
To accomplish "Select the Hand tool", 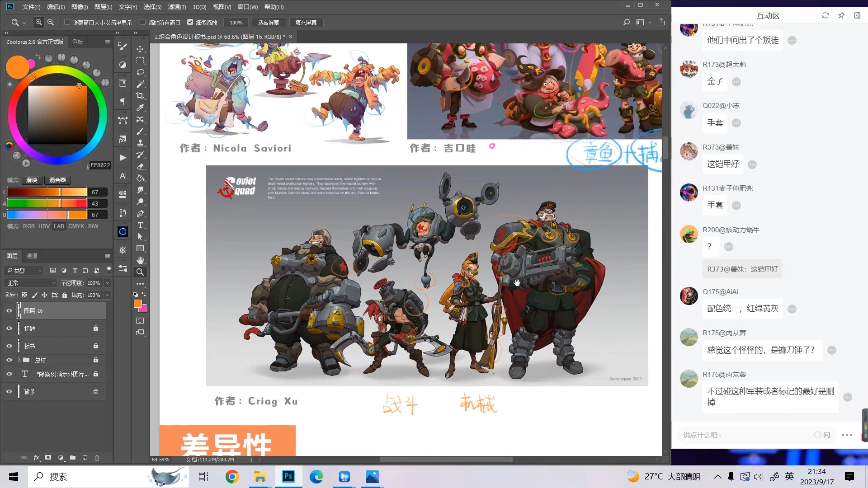I will [x=140, y=260].
